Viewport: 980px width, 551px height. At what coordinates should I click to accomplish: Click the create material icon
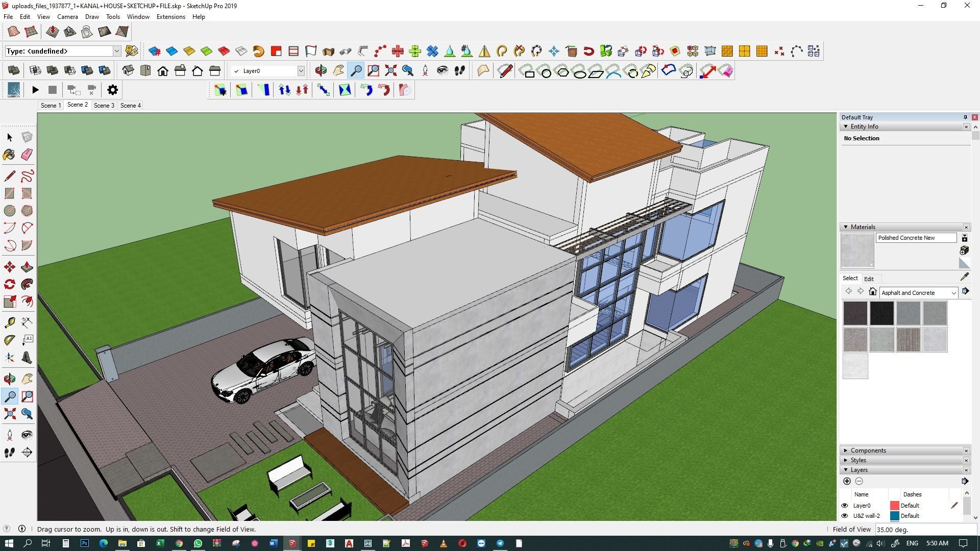964,250
